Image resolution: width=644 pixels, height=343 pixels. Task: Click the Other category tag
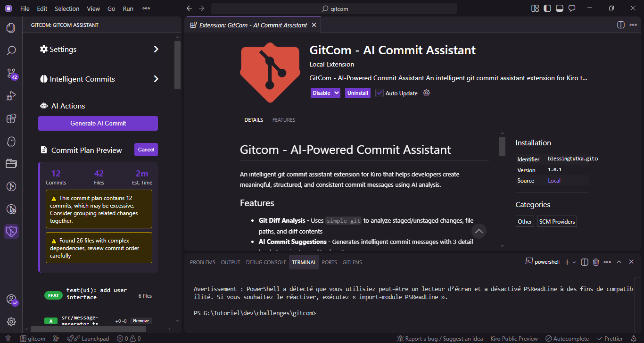tap(525, 221)
